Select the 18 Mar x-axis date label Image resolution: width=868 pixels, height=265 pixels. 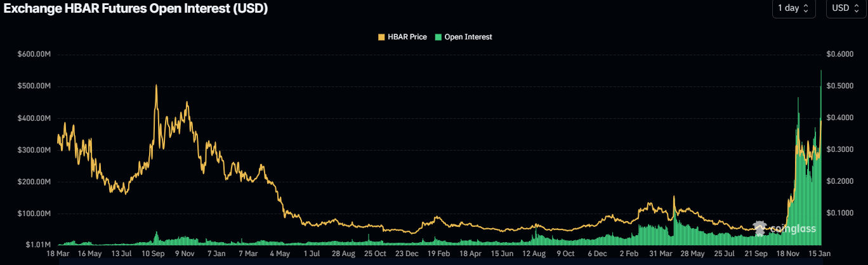click(58, 253)
